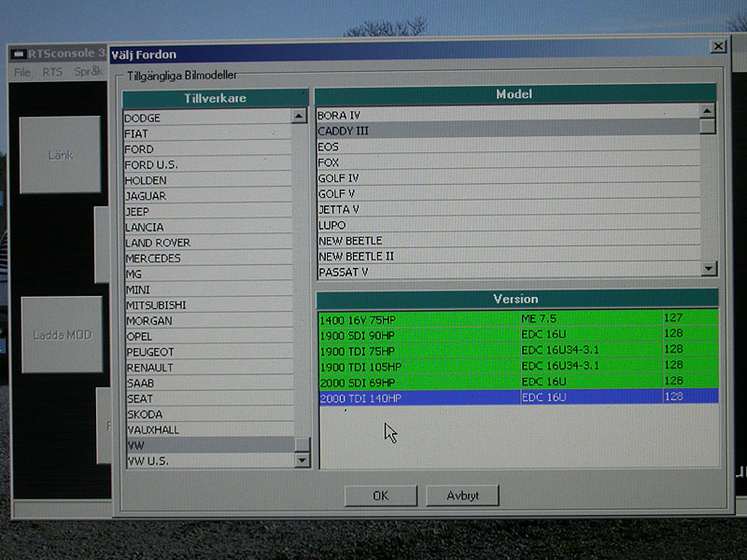747x560 pixels.
Task: Choose MORGAN in the list
Action: pyautogui.click(x=209, y=320)
